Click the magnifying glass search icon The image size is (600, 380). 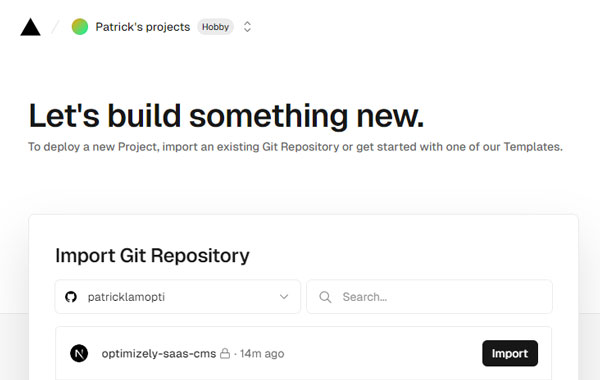[325, 297]
